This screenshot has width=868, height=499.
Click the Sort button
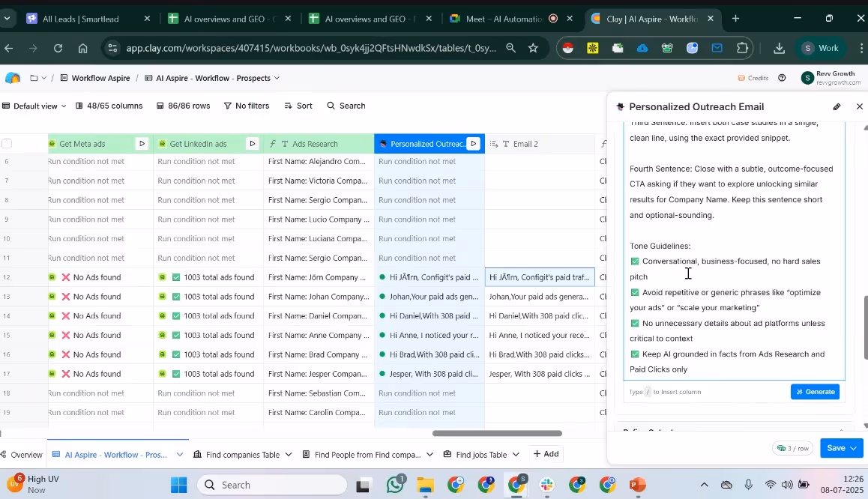tap(298, 106)
